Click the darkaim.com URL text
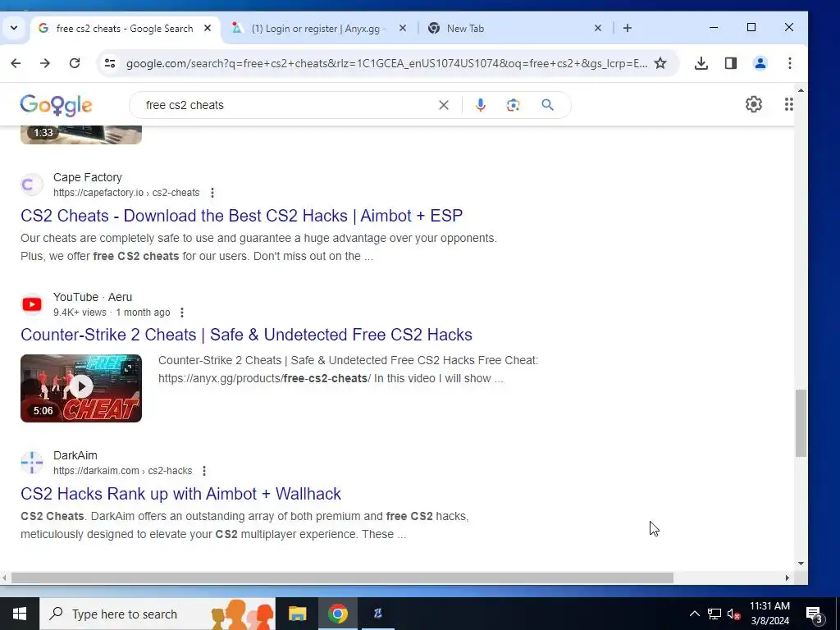The height and width of the screenshot is (630, 840). tap(123, 471)
